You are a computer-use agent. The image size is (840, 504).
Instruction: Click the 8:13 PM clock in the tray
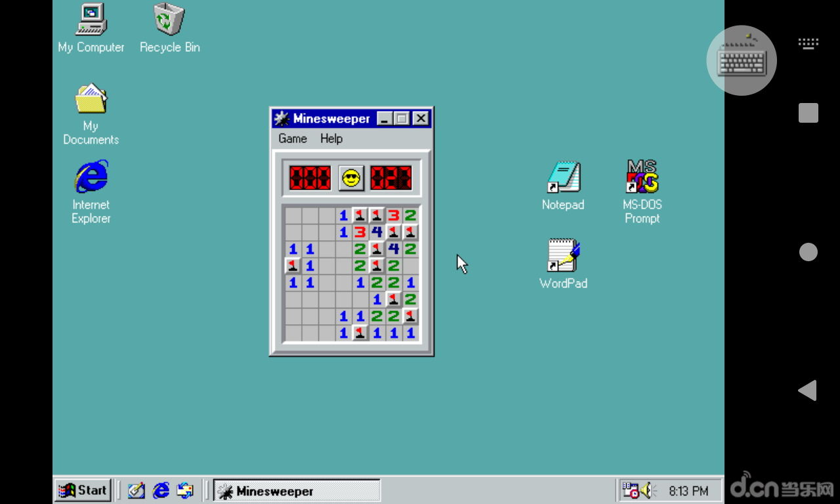click(x=688, y=491)
